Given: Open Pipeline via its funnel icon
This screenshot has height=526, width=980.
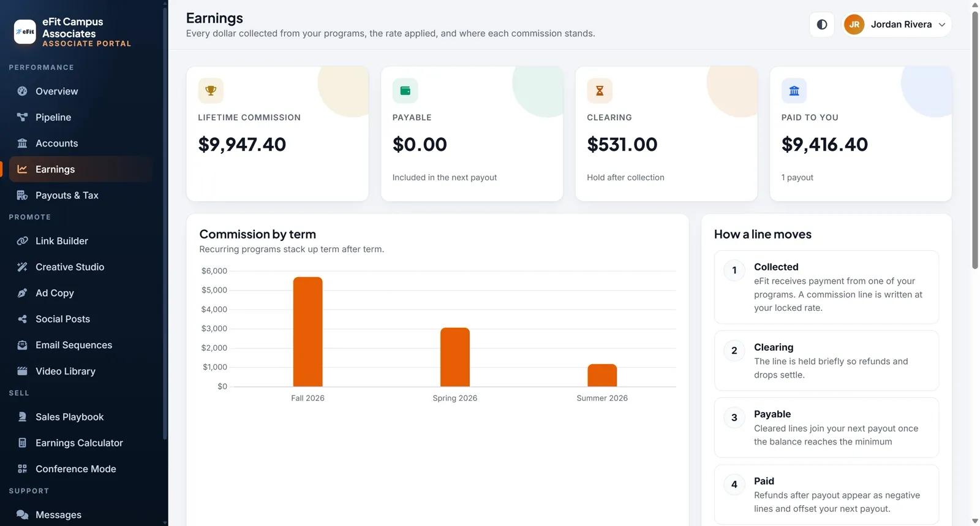Looking at the screenshot, I should tap(22, 117).
